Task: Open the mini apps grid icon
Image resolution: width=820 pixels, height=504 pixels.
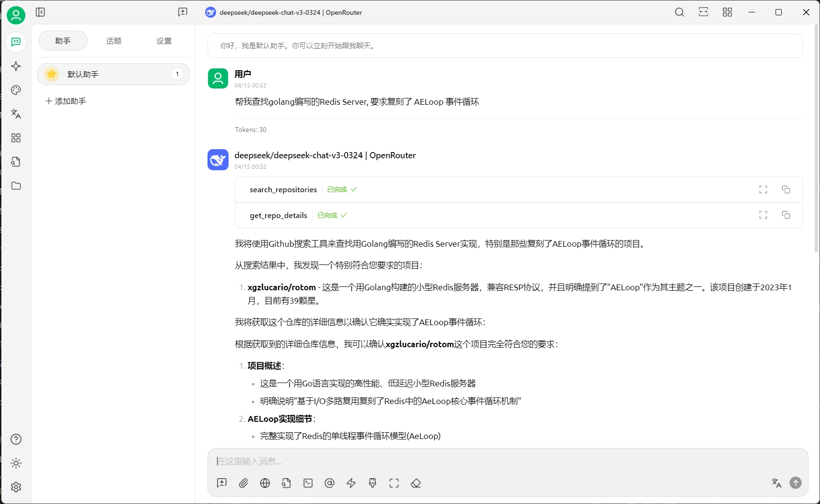Action: [x=16, y=138]
